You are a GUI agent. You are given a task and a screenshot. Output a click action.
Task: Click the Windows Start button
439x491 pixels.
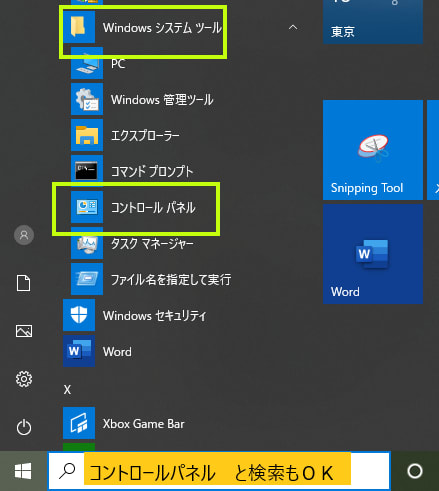click(23, 471)
